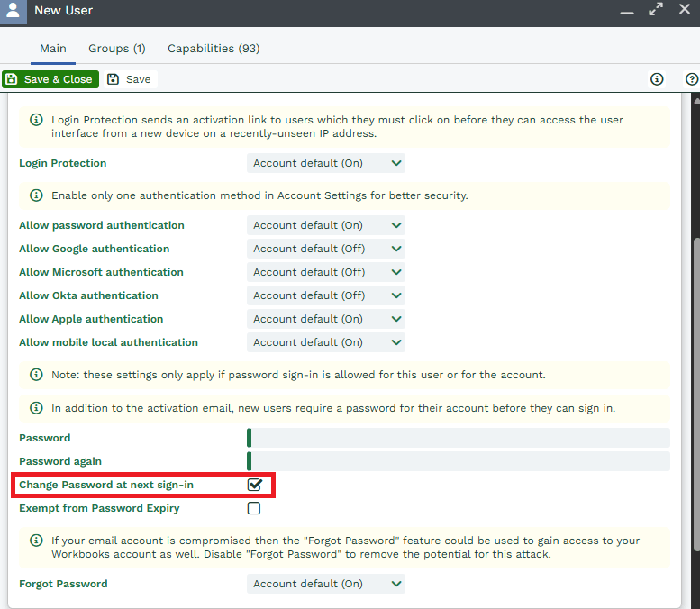
Task: Click the Password again input field
Action: (459, 461)
